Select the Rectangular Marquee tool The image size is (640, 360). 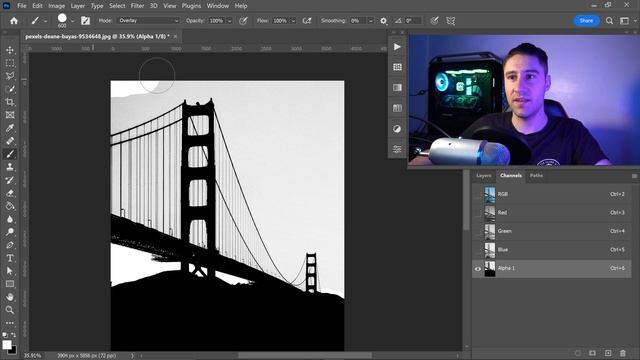click(10, 63)
